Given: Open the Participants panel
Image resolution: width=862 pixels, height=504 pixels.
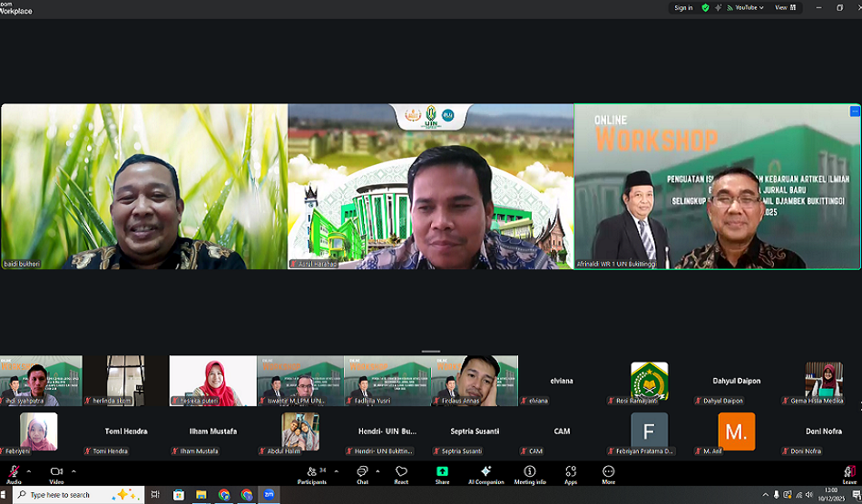Looking at the screenshot, I should pos(311,474).
